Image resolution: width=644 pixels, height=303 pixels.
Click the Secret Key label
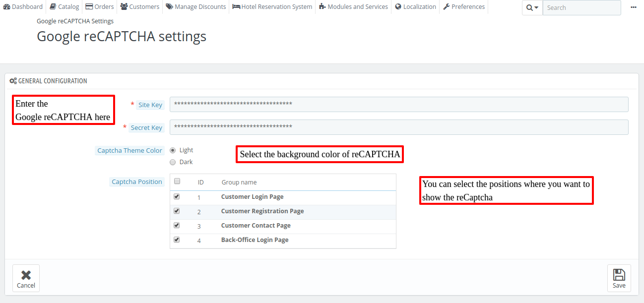pyautogui.click(x=146, y=127)
